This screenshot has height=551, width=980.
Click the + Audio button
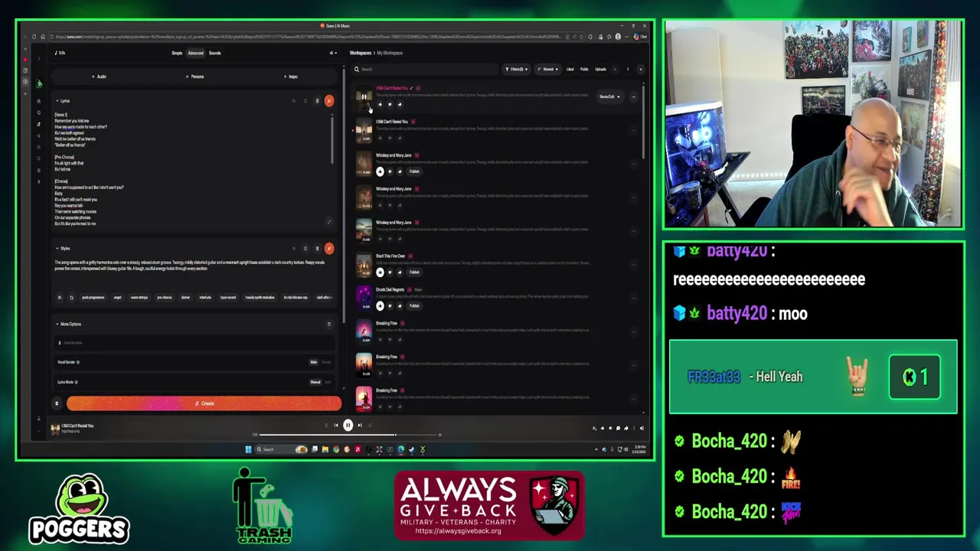tap(99, 77)
